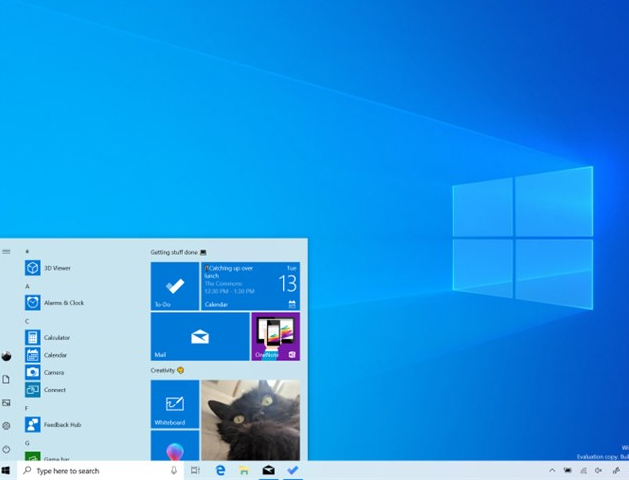Open Settings from the Start sidebar
The image size is (629, 481).
tap(6, 426)
